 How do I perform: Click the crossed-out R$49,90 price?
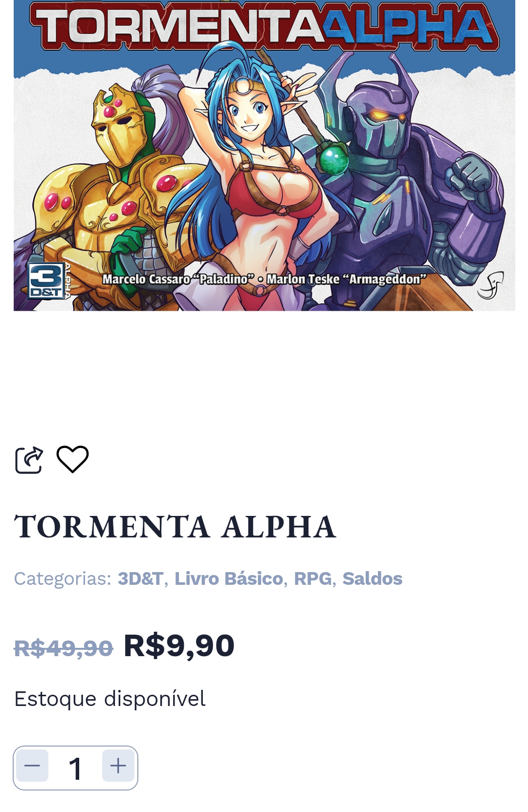click(x=64, y=648)
